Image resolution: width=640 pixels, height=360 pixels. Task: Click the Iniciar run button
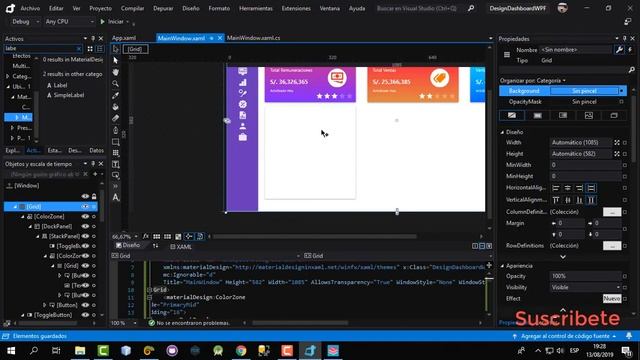pyautogui.click(x=112, y=22)
